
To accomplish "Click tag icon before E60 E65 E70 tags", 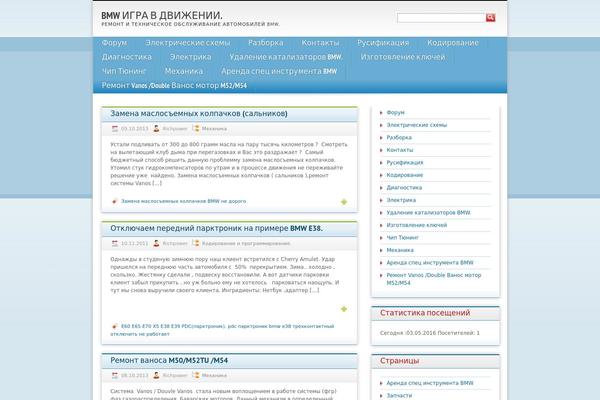I will coord(114,326).
